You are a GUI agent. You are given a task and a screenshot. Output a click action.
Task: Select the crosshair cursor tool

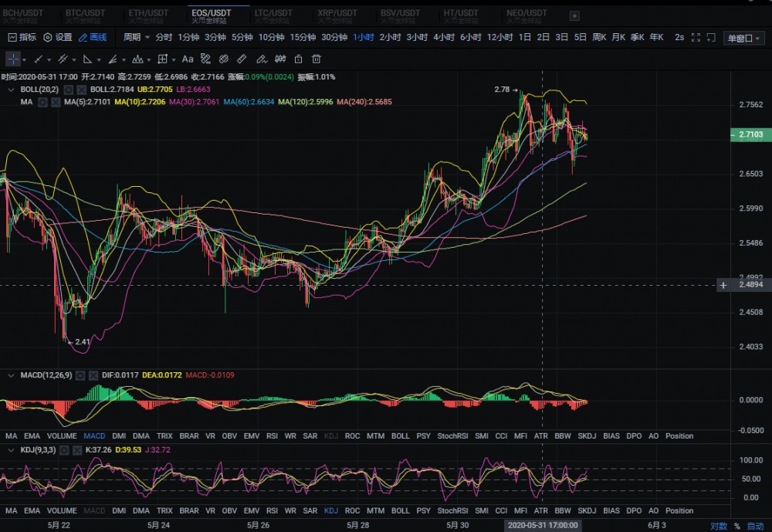13,59
